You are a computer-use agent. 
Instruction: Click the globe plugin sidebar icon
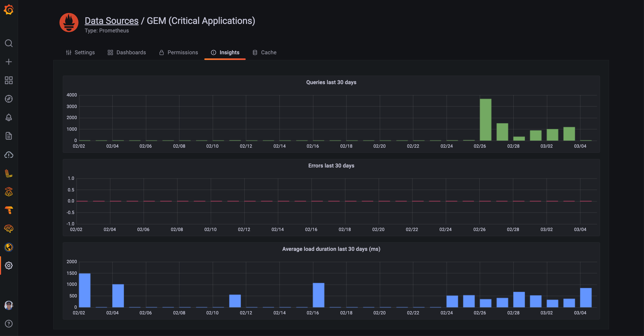click(9, 247)
